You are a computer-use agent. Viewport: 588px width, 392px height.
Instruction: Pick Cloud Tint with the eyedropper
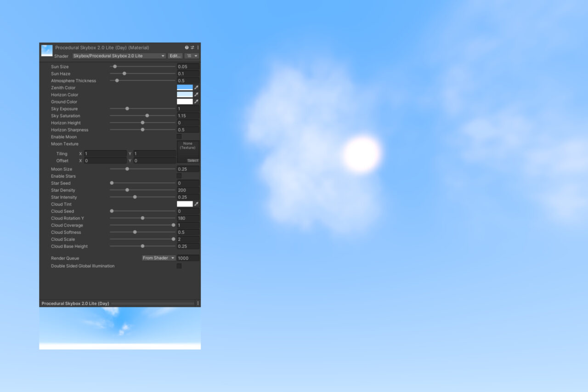click(197, 204)
